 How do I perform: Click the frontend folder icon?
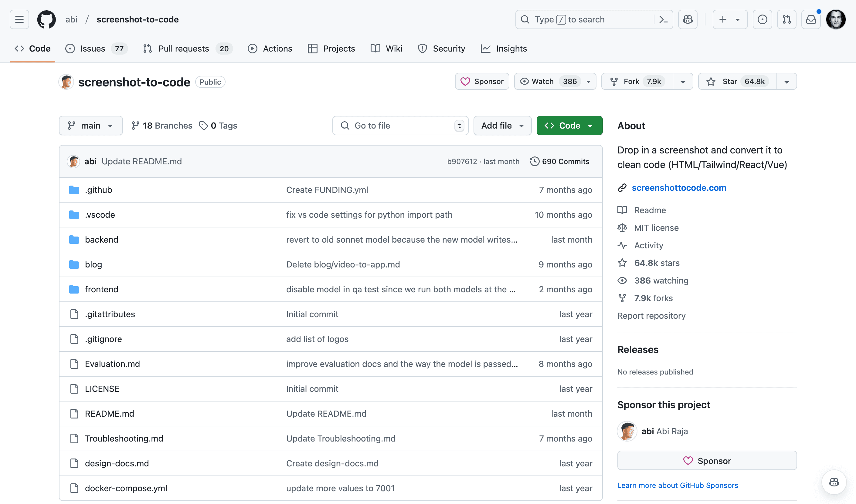click(x=74, y=289)
